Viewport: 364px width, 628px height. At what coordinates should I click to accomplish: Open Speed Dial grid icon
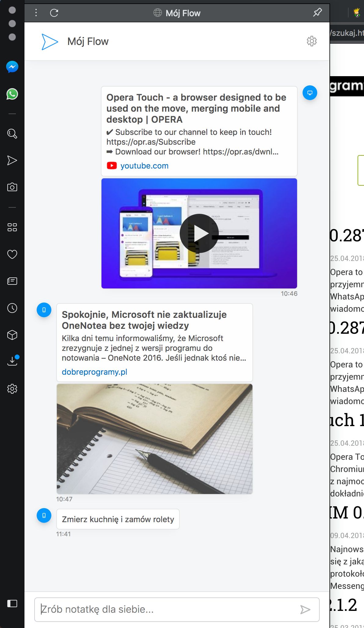tap(12, 227)
